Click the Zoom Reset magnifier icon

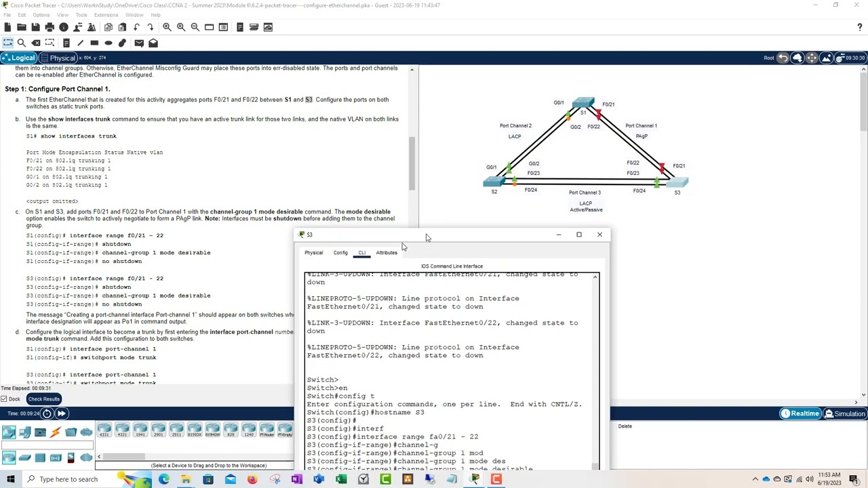pyautogui.click(x=181, y=27)
